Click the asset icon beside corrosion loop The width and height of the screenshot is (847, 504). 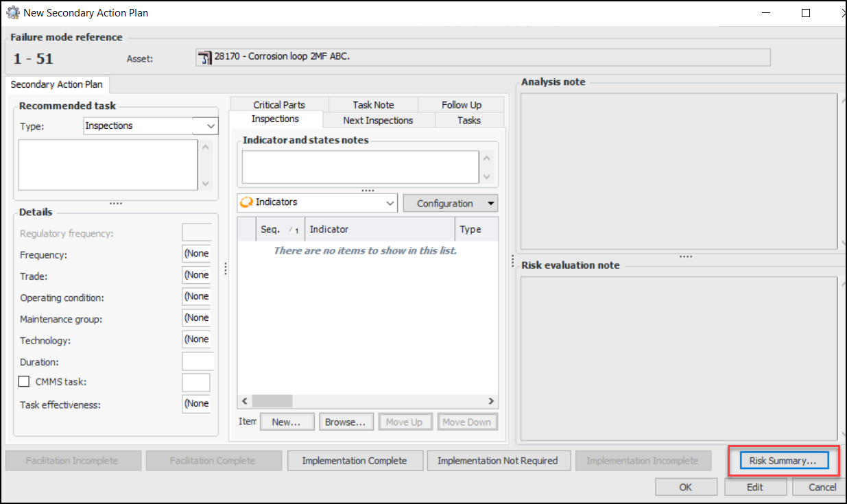[204, 57]
